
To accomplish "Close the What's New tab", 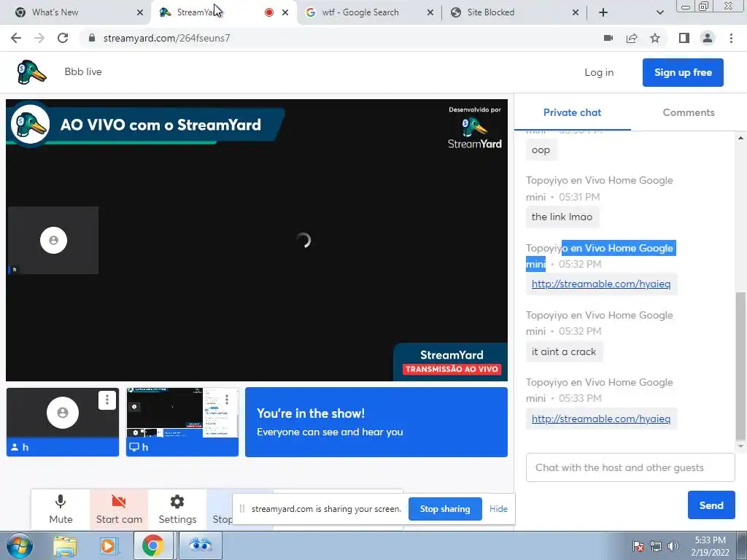I will point(139,12).
